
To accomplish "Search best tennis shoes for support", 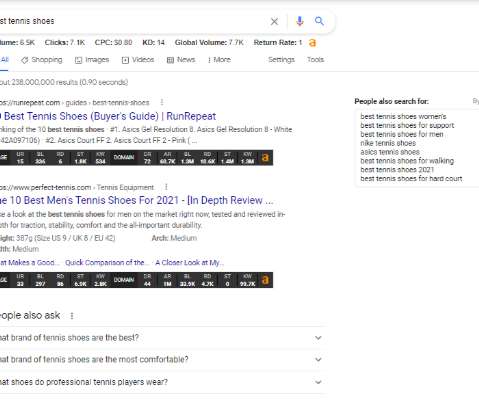I will [407, 126].
